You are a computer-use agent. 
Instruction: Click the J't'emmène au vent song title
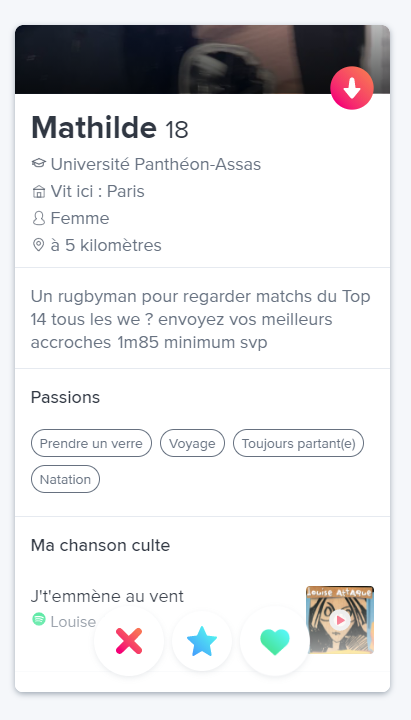(107, 596)
